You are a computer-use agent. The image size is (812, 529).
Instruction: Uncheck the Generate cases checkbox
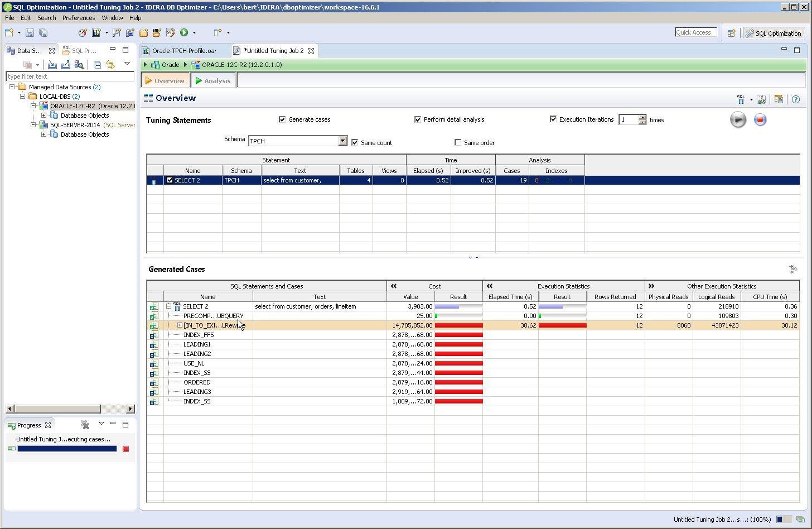click(x=282, y=119)
